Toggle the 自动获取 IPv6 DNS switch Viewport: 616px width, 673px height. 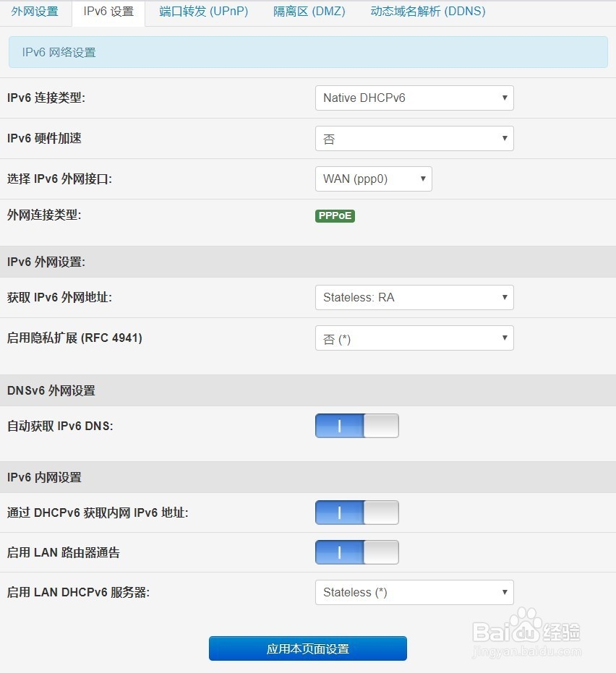356,426
